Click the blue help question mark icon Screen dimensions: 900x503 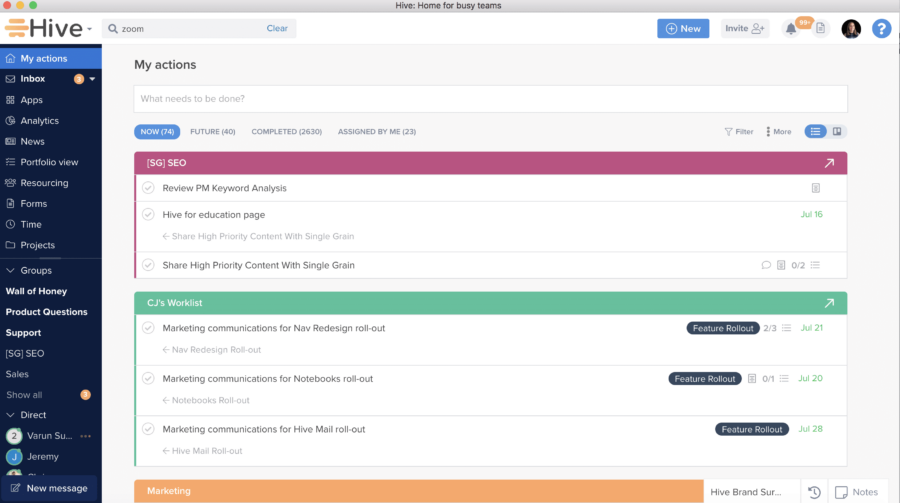881,29
